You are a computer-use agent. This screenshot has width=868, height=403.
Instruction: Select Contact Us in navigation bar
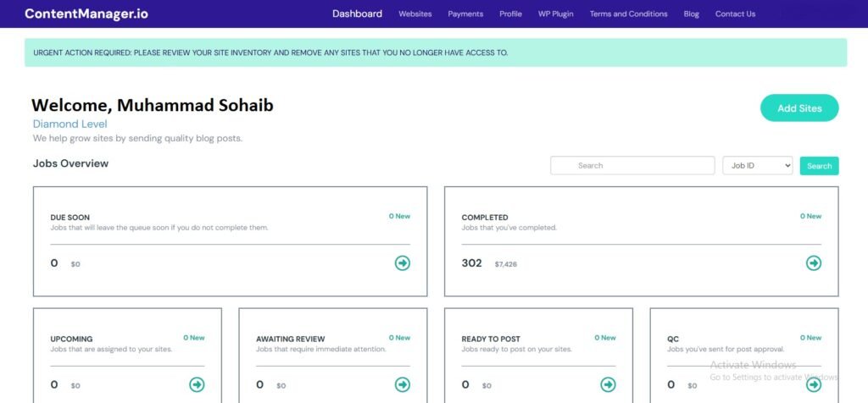(735, 14)
